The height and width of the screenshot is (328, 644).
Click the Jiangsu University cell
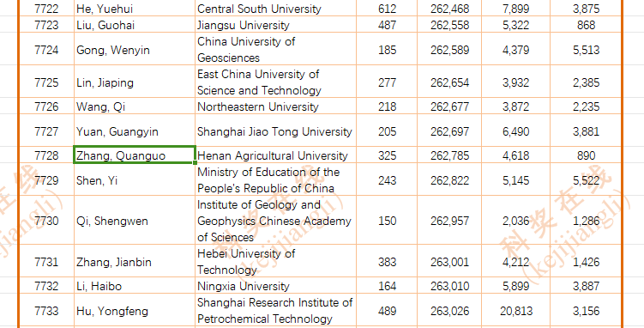point(275,25)
